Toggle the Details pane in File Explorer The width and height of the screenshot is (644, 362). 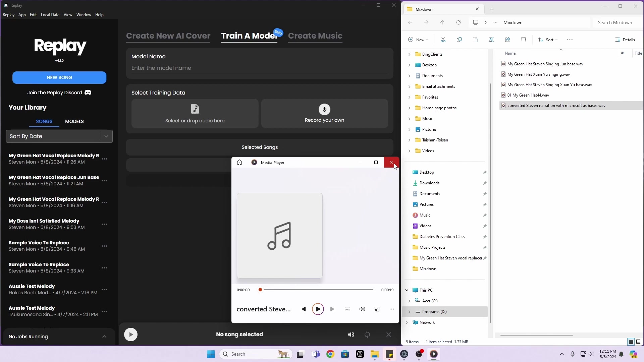(x=625, y=40)
